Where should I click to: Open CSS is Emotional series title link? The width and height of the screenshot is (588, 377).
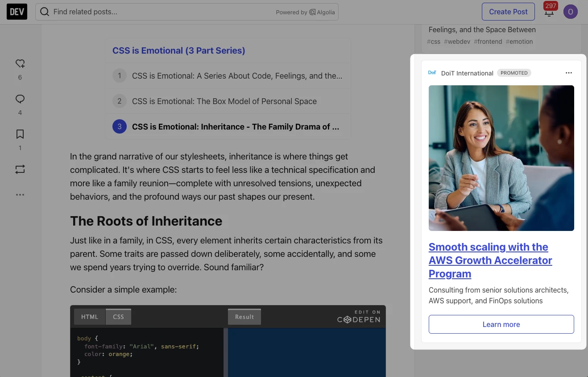(x=179, y=50)
